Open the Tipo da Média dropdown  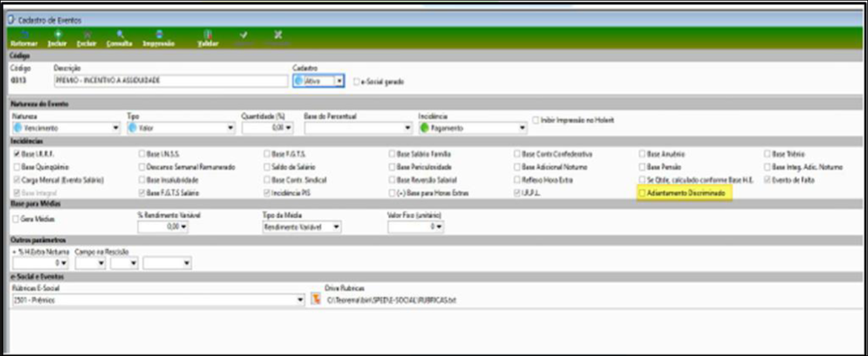pos(336,227)
